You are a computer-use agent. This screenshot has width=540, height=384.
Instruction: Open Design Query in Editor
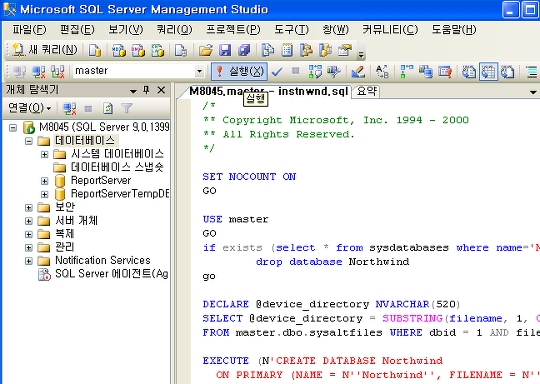[x=358, y=72]
